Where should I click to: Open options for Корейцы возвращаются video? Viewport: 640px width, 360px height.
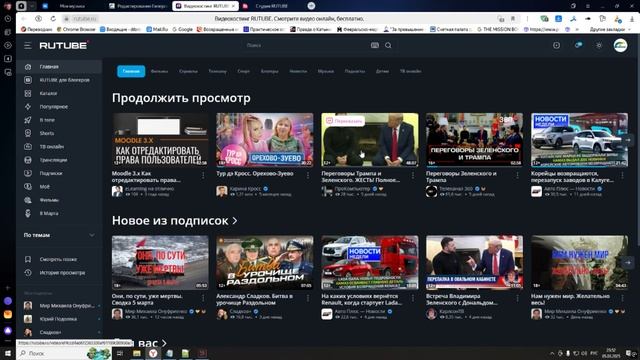(x=622, y=176)
